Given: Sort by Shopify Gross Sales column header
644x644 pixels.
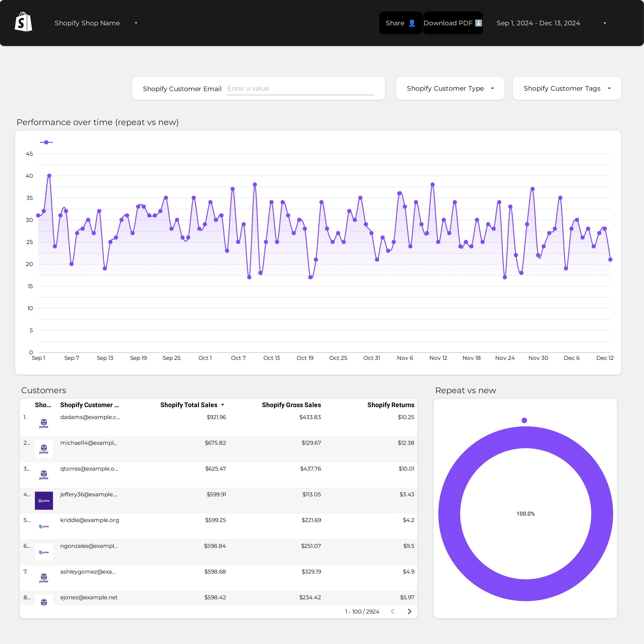Looking at the screenshot, I should pyautogui.click(x=291, y=405).
